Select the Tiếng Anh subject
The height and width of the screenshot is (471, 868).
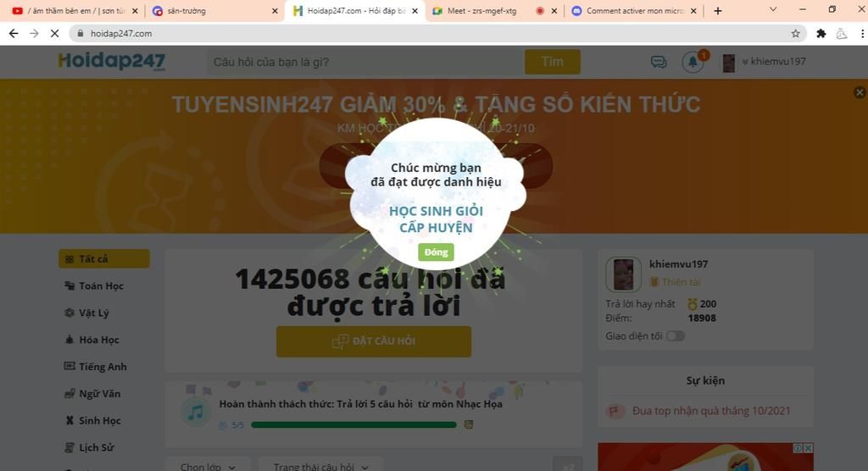pos(95,367)
